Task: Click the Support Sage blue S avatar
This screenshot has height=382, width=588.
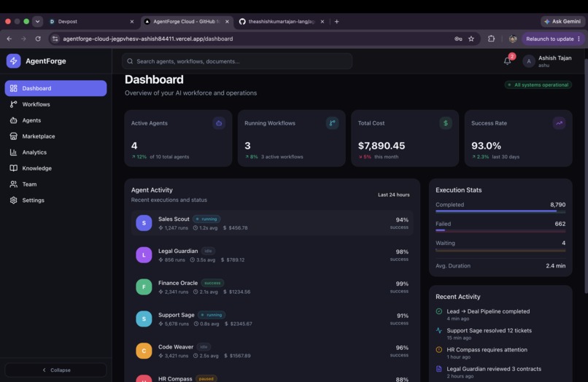Action: pos(144,319)
